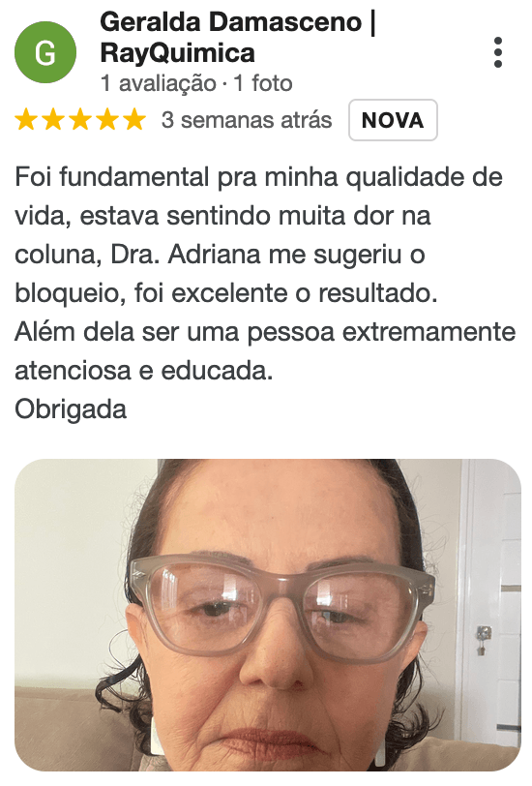Open the attached review photo
This screenshot has width=532, height=786.
pos(268,615)
